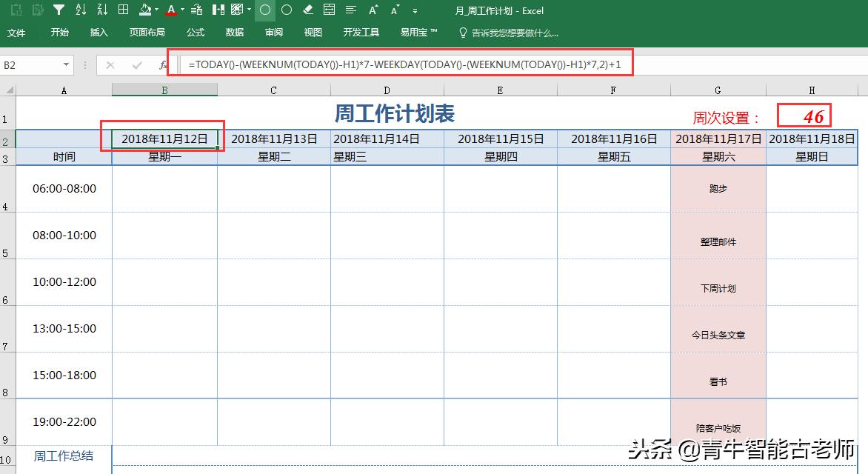Screen dimensions: 868x474
Task: Select the Eraser icon in the toolbar
Action: pos(307,10)
